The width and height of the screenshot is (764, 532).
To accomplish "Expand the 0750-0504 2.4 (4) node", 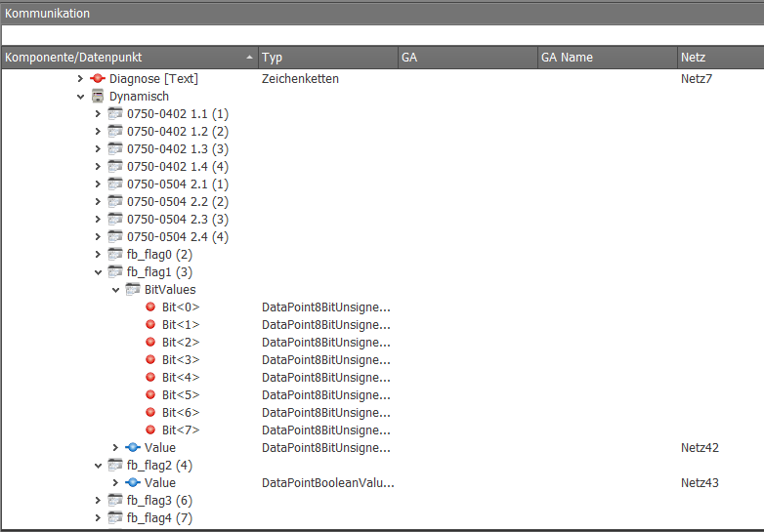I will point(98,236).
